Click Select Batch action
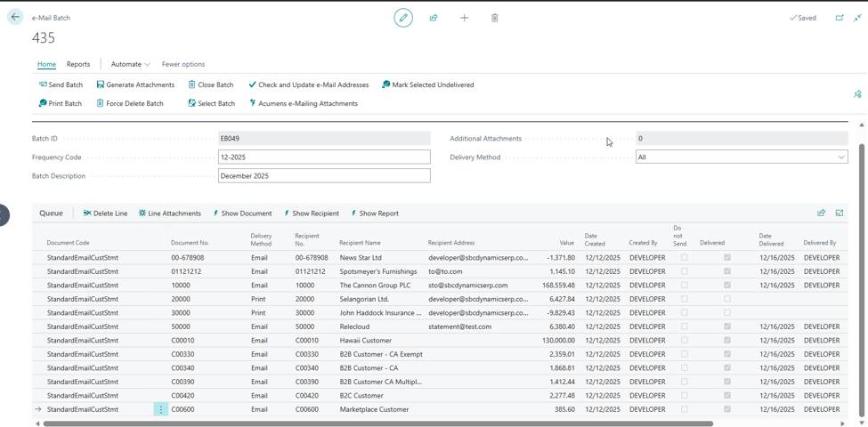 [x=212, y=103]
